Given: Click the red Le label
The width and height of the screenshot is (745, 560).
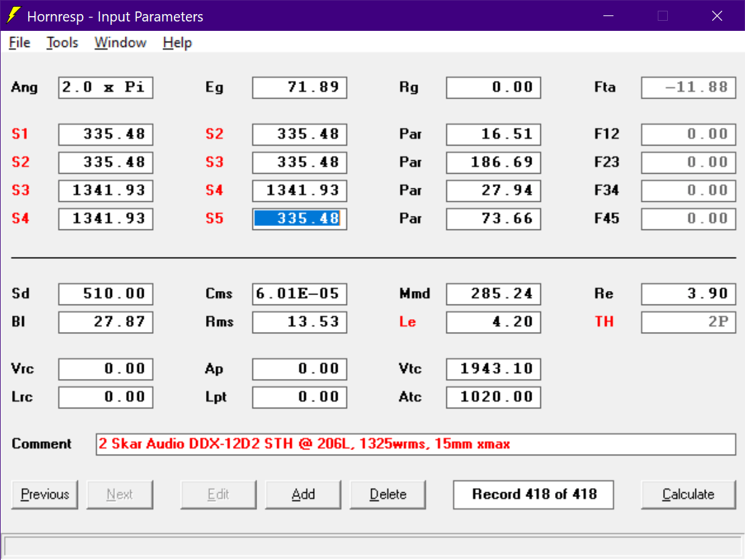Looking at the screenshot, I should click(407, 322).
